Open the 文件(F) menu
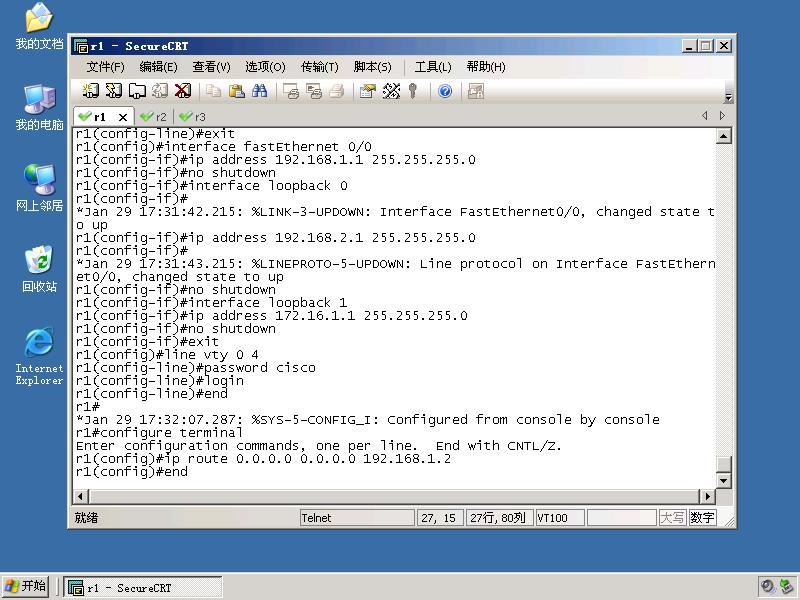800x600 pixels. coord(106,67)
